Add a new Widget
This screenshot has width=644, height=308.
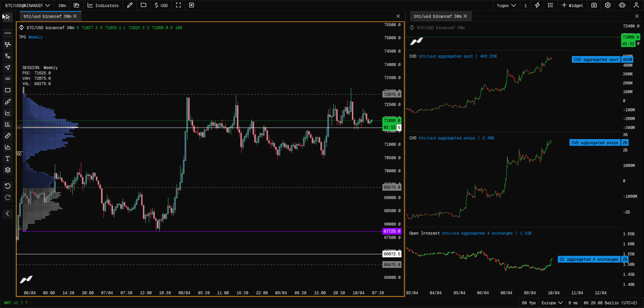[x=573, y=5]
